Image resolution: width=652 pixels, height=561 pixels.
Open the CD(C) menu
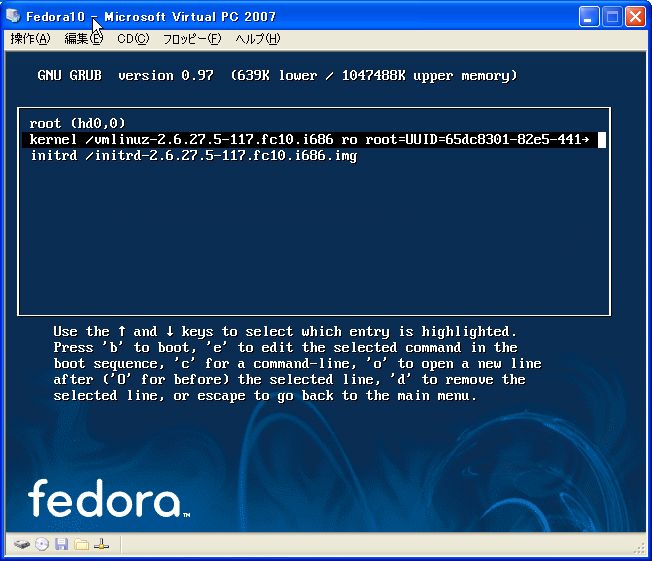coord(133,39)
